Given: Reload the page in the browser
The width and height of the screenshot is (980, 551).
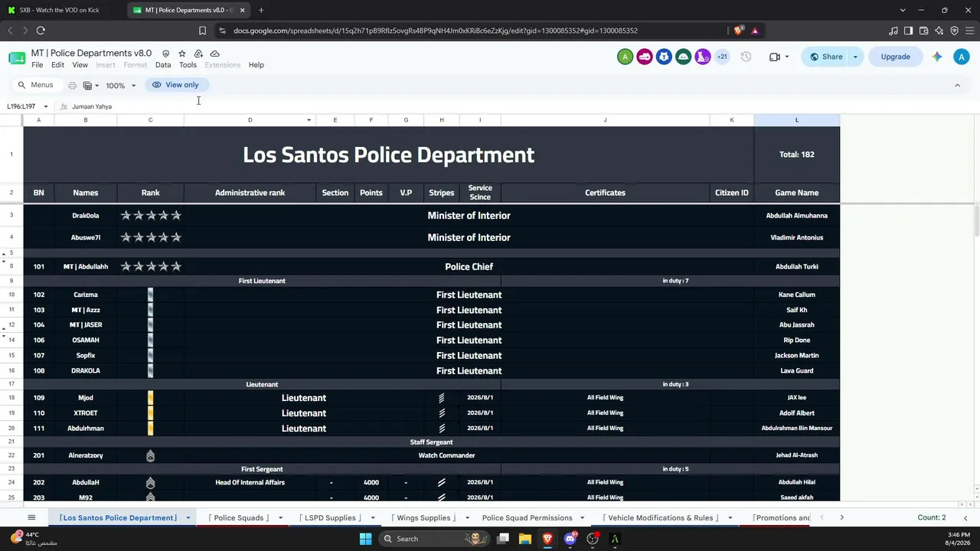Looking at the screenshot, I should [x=41, y=31].
